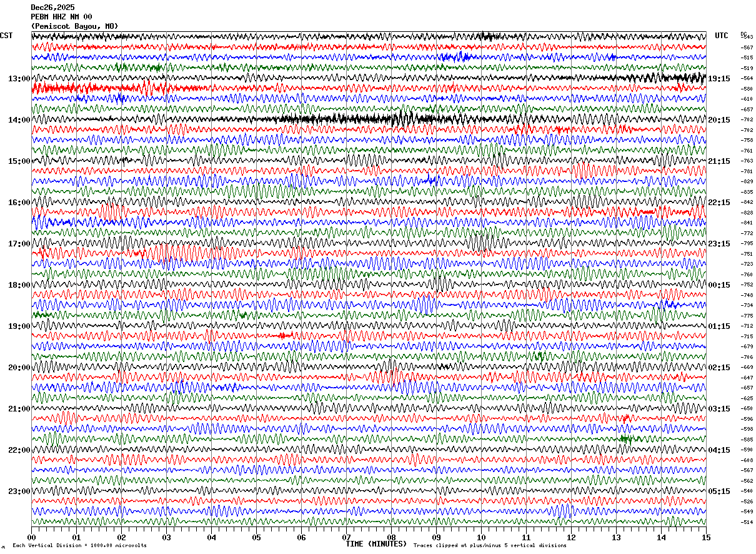Click the DC offset value -763

point(747,161)
